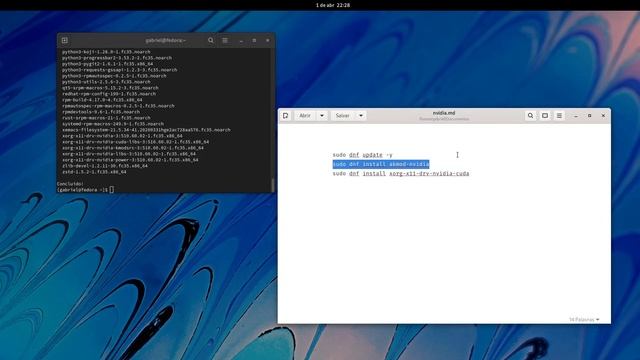Click the zstd line in terminal
This screenshot has height=360, width=640.
click(94, 172)
